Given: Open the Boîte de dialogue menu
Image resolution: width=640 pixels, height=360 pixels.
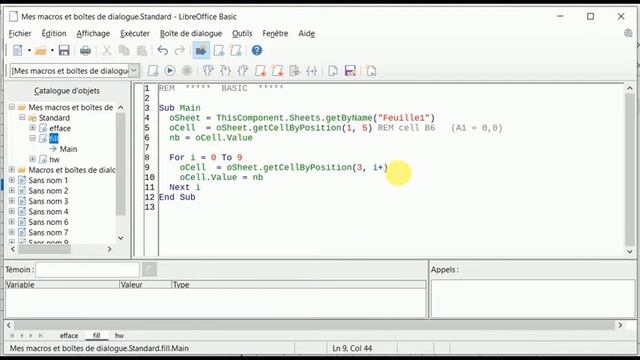Looking at the screenshot, I should (191, 33).
